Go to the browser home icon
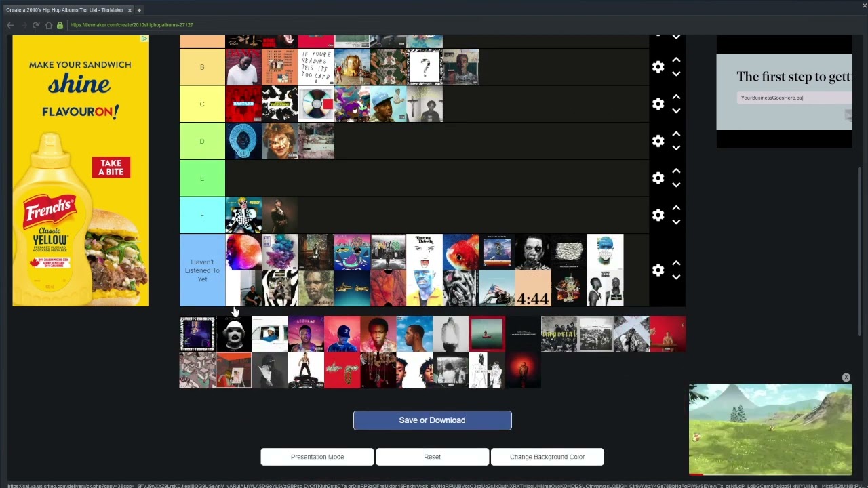 (x=48, y=25)
